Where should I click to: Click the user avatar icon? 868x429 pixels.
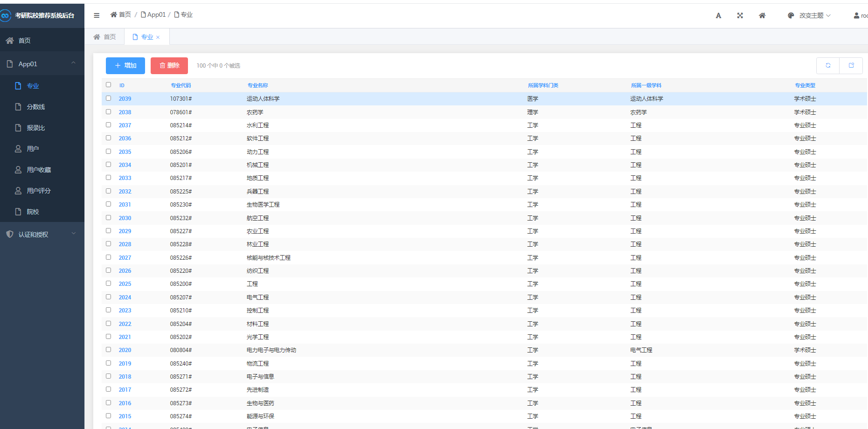(856, 15)
